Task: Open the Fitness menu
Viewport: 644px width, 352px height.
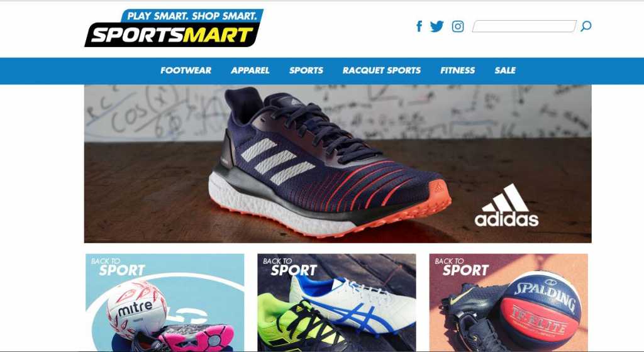Action: (458, 70)
